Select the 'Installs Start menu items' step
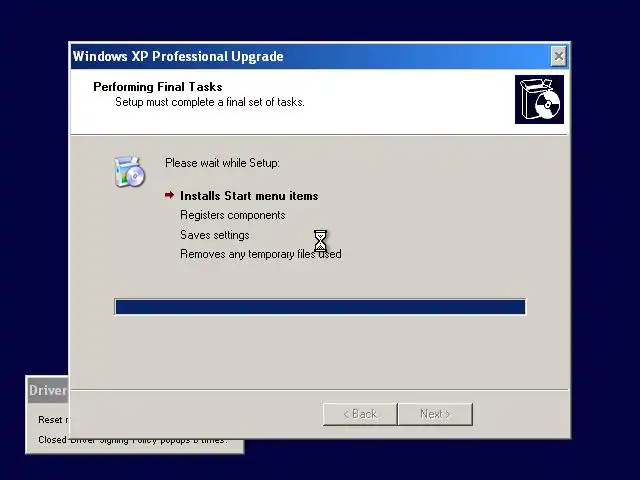The image size is (640, 480). (x=249, y=196)
